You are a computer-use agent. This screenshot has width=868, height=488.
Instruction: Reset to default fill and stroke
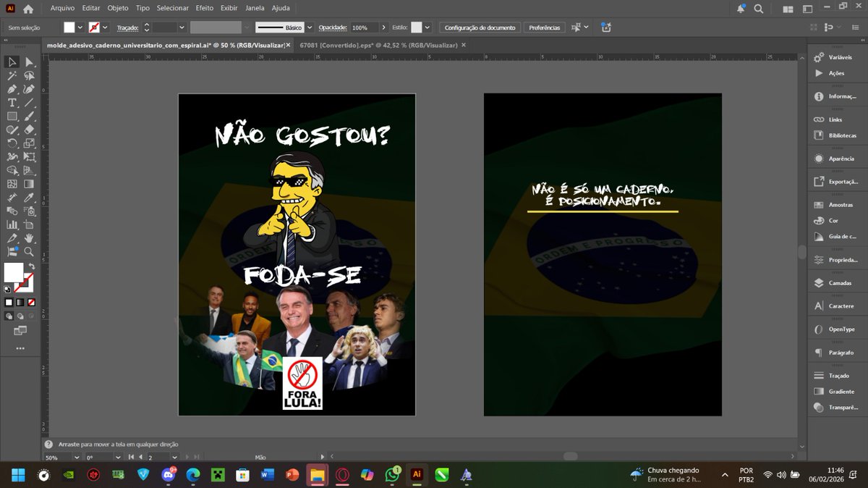pyautogui.click(x=7, y=289)
